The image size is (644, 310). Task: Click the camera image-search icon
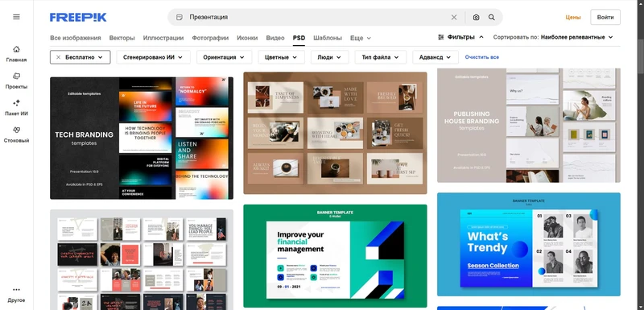coord(476,17)
